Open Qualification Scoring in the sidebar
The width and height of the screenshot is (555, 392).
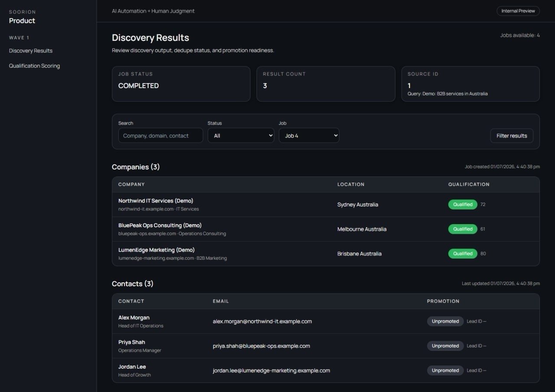point(34,66)
